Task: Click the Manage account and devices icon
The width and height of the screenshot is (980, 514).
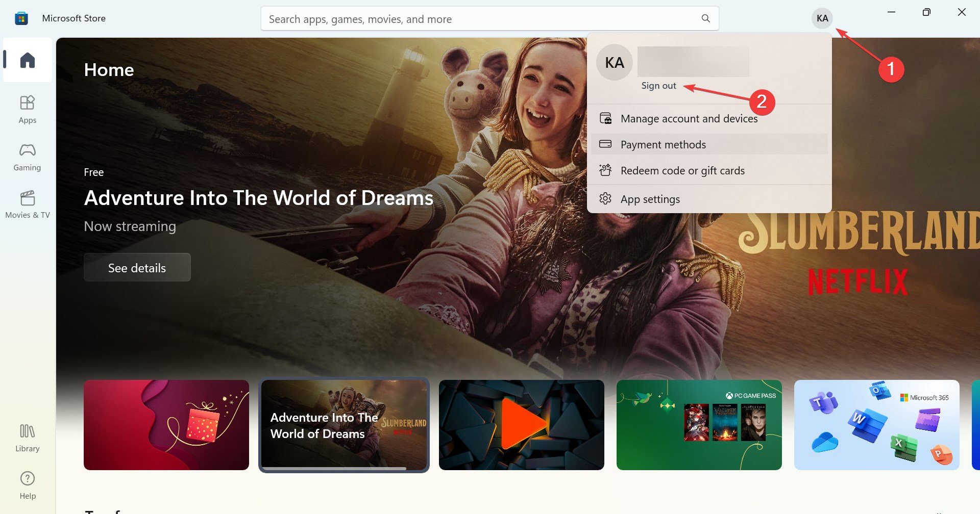Action: [605, 118]
